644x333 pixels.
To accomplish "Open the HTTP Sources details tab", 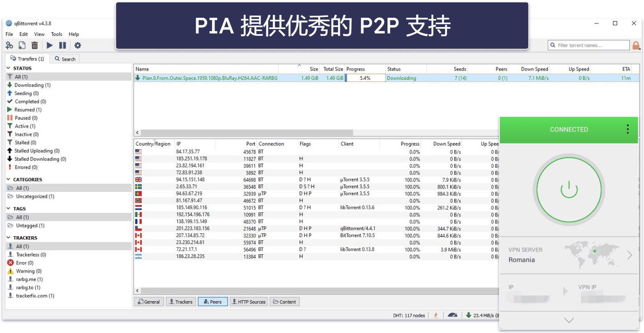I will tap(248, 302).
